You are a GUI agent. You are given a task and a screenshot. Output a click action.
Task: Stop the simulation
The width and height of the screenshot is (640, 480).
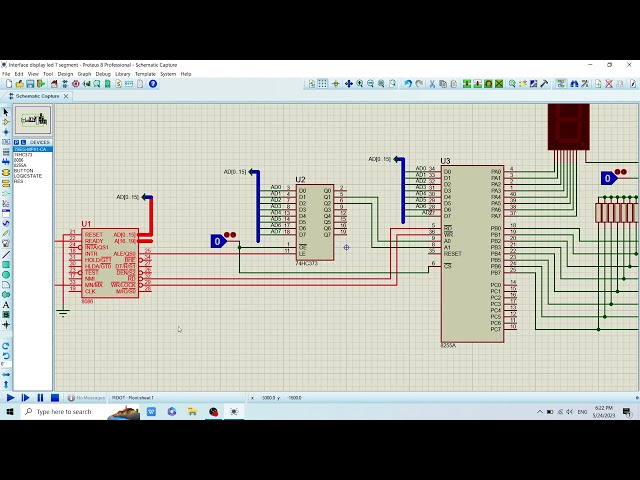tap(55, 398)
